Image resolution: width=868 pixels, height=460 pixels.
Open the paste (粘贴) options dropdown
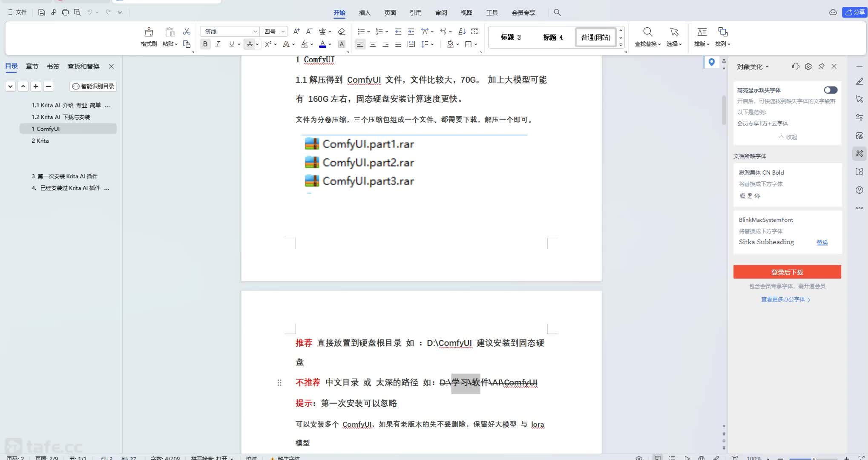[170, 44]
